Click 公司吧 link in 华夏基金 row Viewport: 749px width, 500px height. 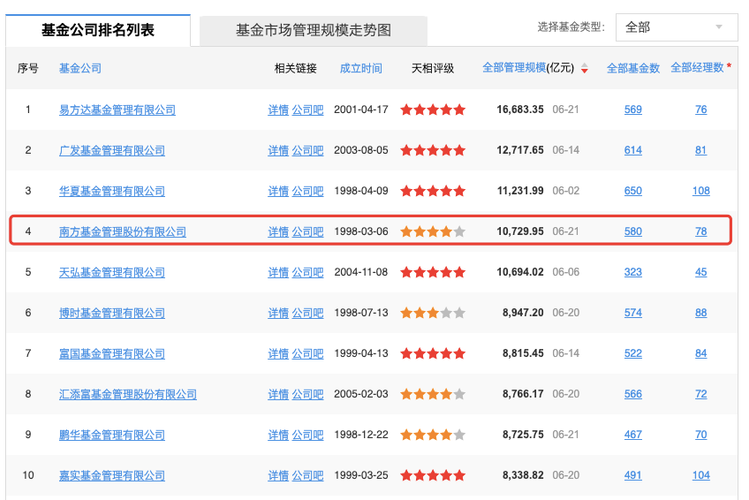(308, 191)
